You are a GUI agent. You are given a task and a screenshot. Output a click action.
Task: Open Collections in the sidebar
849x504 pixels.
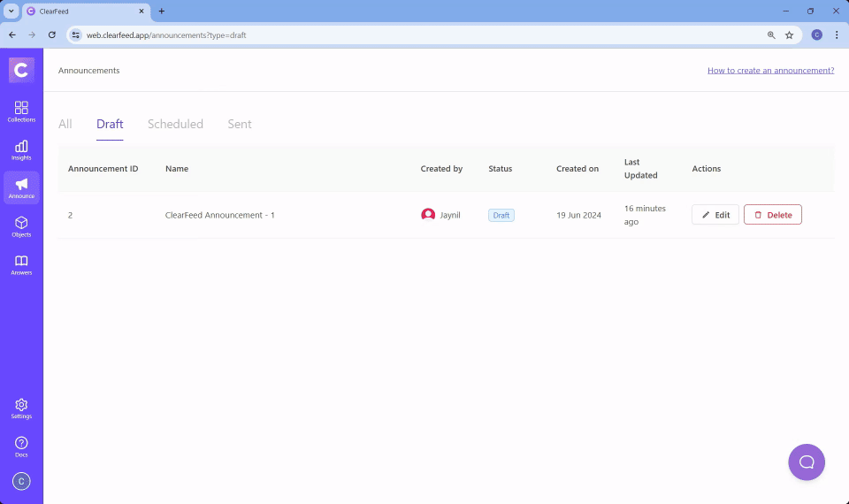[21, 111]
